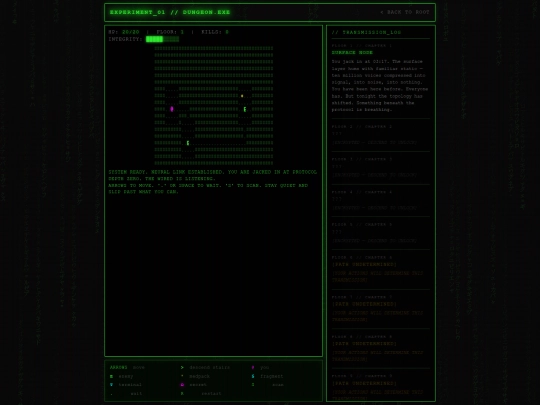540x405 pixels.
Task: Click the 'SYSTEM READY. NEURAL LINK ESTABLISHED' message
Action: click(212, 175)
